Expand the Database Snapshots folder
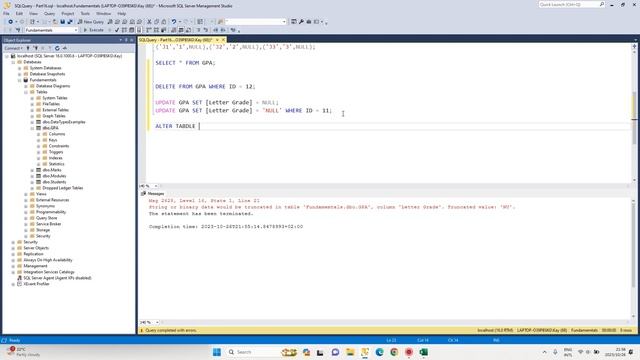 [20, 74]
